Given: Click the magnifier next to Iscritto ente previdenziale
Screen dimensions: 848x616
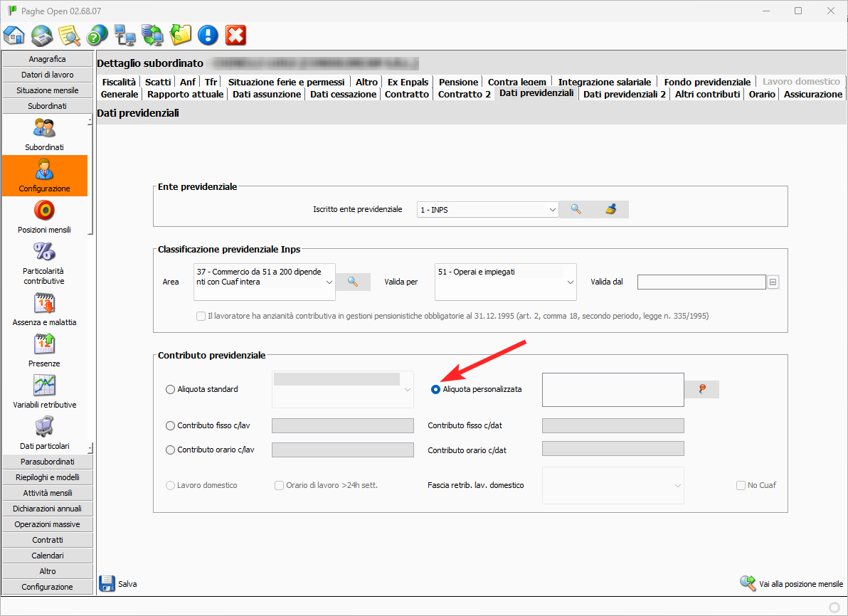Looking at the screenshot, I should (576, 209).
